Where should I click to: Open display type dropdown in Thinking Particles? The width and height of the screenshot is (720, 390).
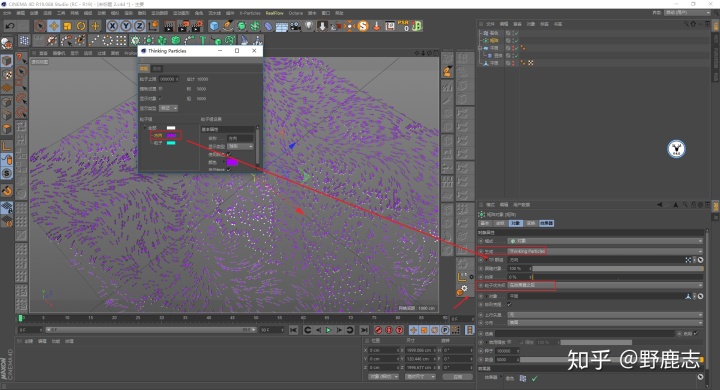point(169,108)
